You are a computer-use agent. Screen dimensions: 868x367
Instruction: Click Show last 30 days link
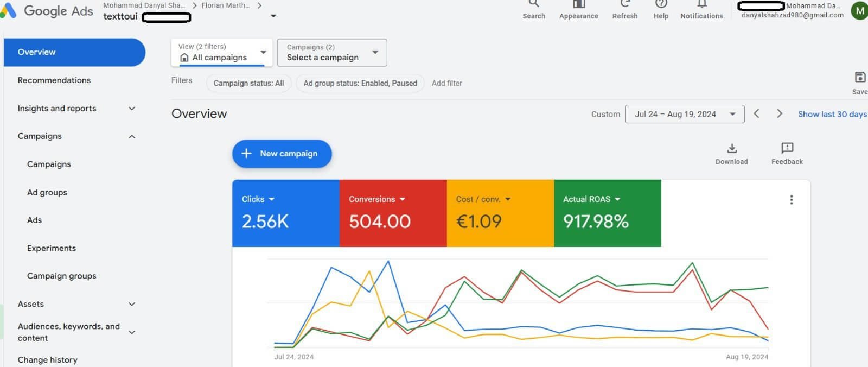coord(832,114)
